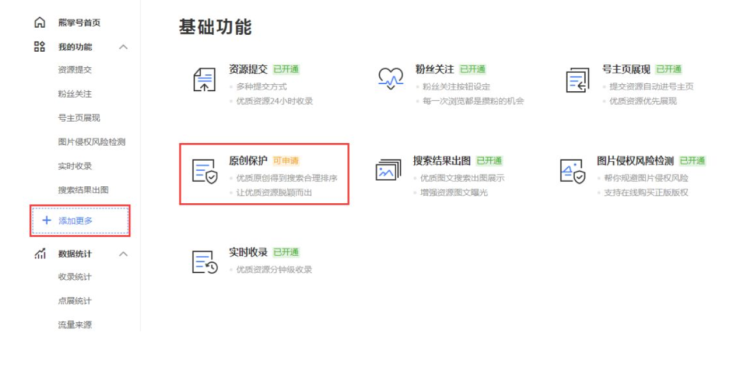Open 熊掌号首页 in the sidebar

tap(79, 23)
